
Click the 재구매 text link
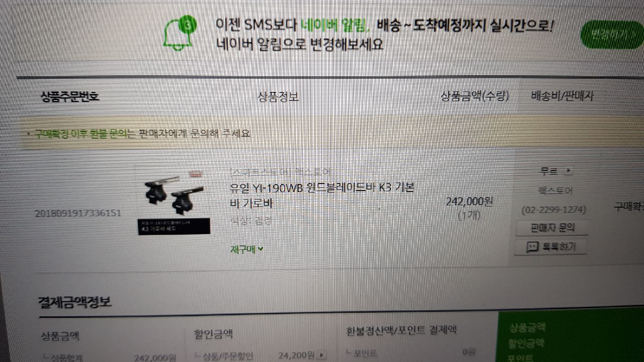[x=243, y=249]
